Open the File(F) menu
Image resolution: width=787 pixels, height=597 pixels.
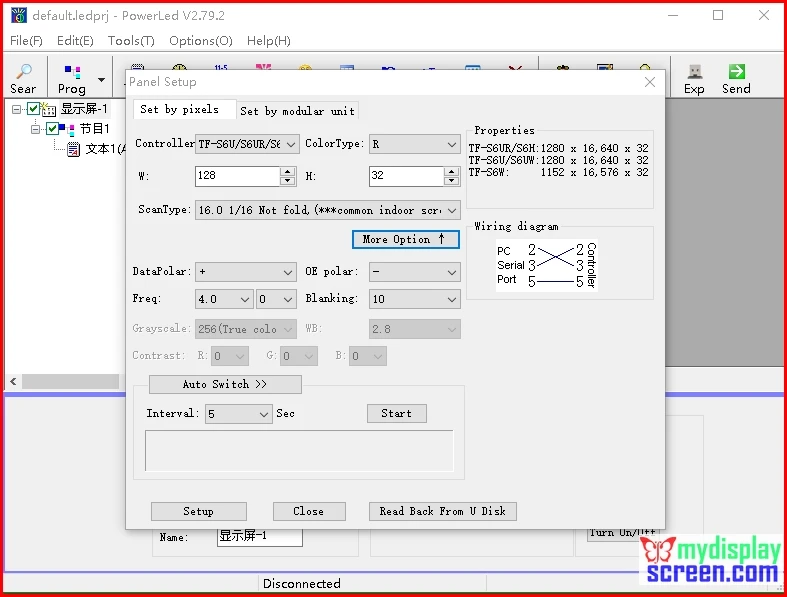tap(26, 41)
